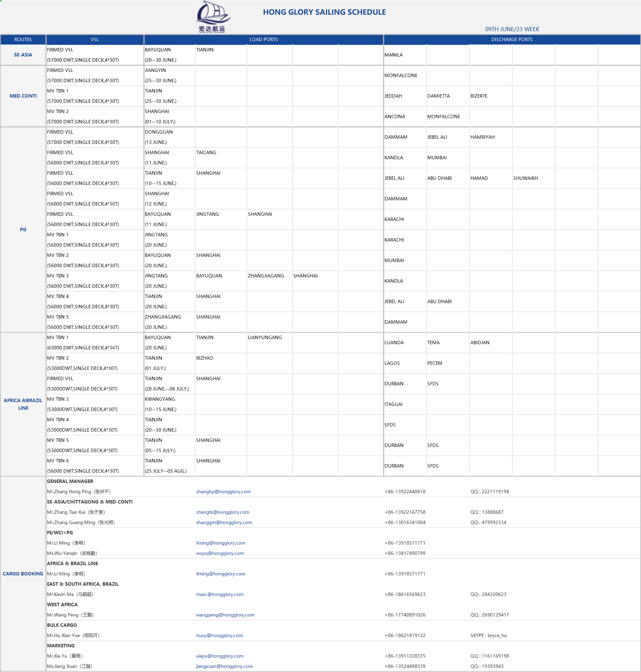This screenshot has height=672, width=641.
Task: Select the MV TBN 6 vessel cell
Action: 95,461
